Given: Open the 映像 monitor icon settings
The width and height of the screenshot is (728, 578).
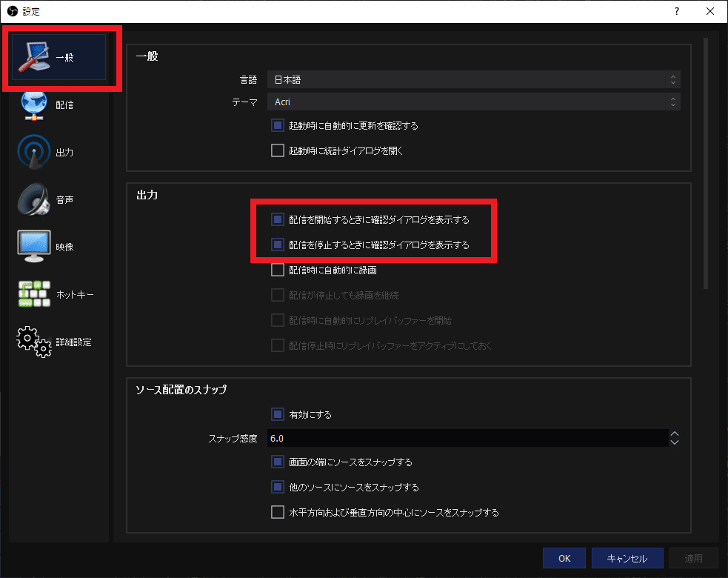Looking at the screenshot, I should tap(34, 246).
